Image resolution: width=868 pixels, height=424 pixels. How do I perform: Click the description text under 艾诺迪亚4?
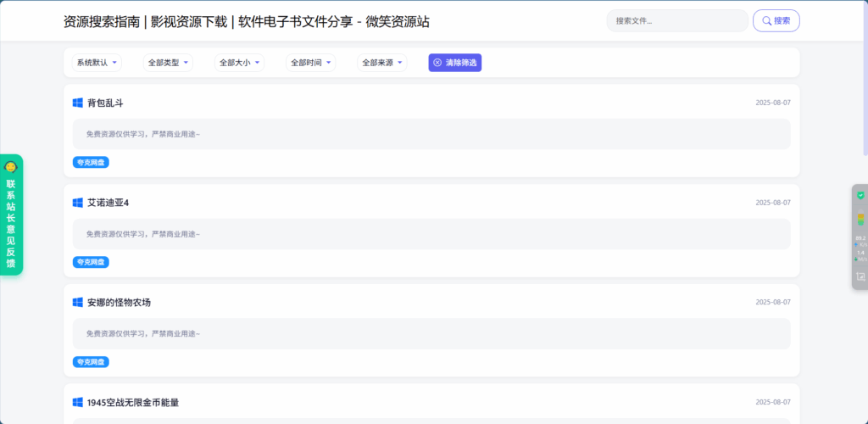pos(142,234)
